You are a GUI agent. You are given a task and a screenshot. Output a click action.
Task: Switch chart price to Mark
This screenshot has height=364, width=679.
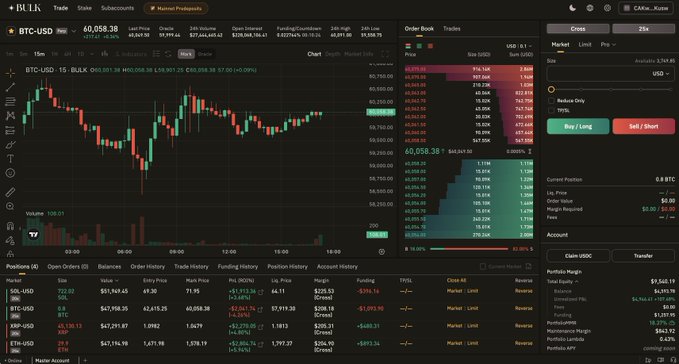click(186, 54)
